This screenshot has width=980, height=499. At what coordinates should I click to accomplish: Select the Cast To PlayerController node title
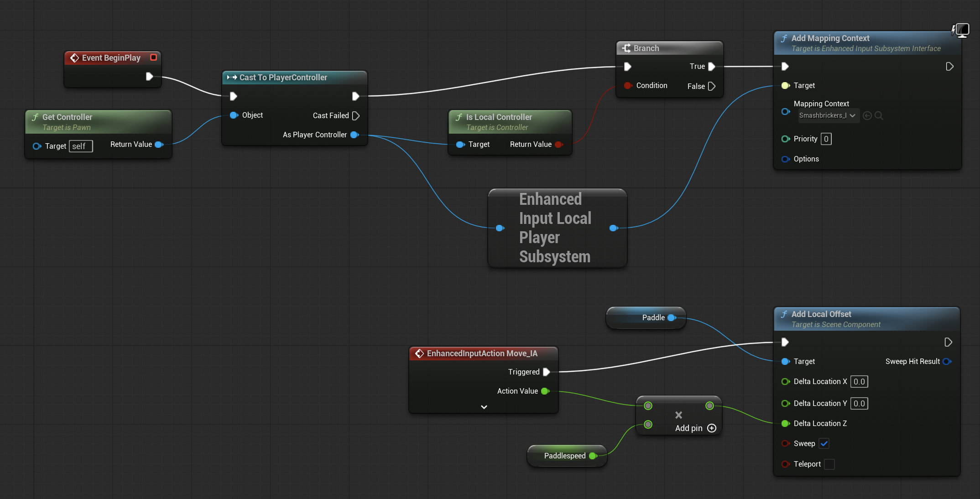pos(283,78)
